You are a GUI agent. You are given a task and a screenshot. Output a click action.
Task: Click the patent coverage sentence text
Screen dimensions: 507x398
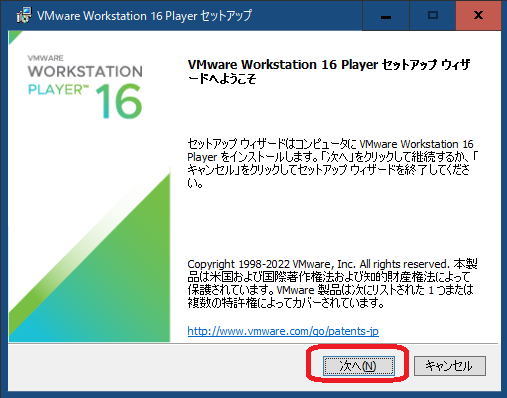330,296
